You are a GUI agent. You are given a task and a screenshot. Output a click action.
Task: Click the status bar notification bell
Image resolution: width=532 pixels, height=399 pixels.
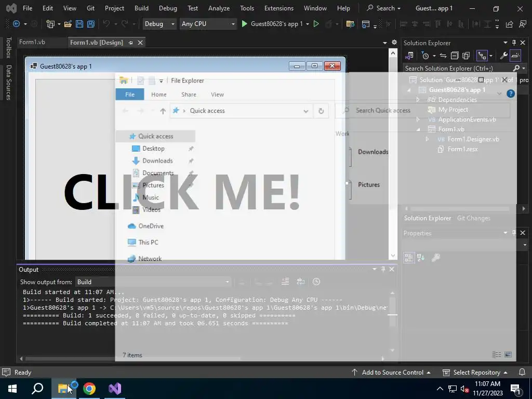pyautogui.click(x=522, y=372)
